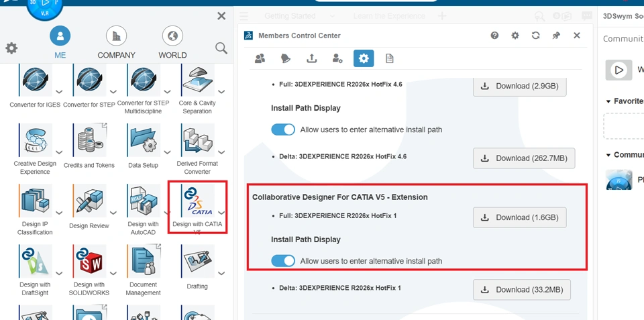Launch Converter for STEP Multidiscipline
The image size is (644, 320).
click(144, 80)
